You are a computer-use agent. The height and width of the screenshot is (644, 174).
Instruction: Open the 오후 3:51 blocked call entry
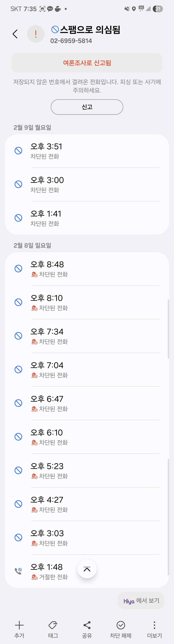coord(87,151)
